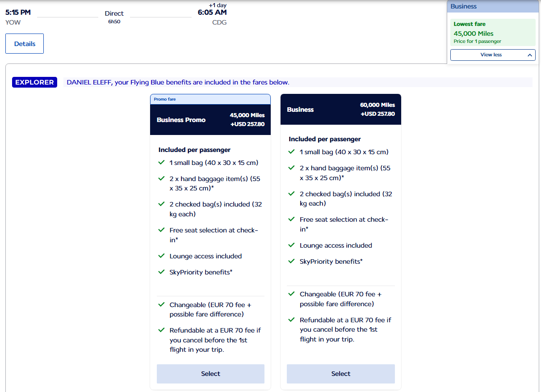This screenshot has width=541, height=392.
Task: Click the 60,000 Miles price text
Action: click(377, 105)
